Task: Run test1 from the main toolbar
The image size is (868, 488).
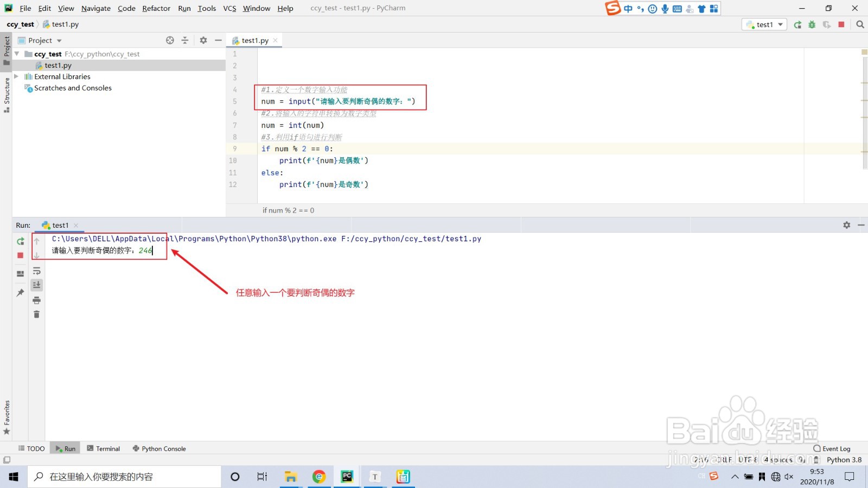Action: (797, 24)
